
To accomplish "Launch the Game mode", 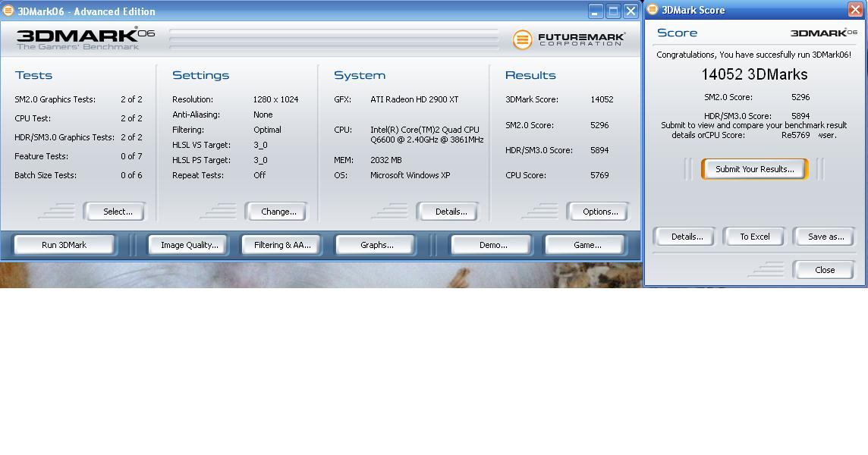I will pyautogui.click(x=586, y=245).
